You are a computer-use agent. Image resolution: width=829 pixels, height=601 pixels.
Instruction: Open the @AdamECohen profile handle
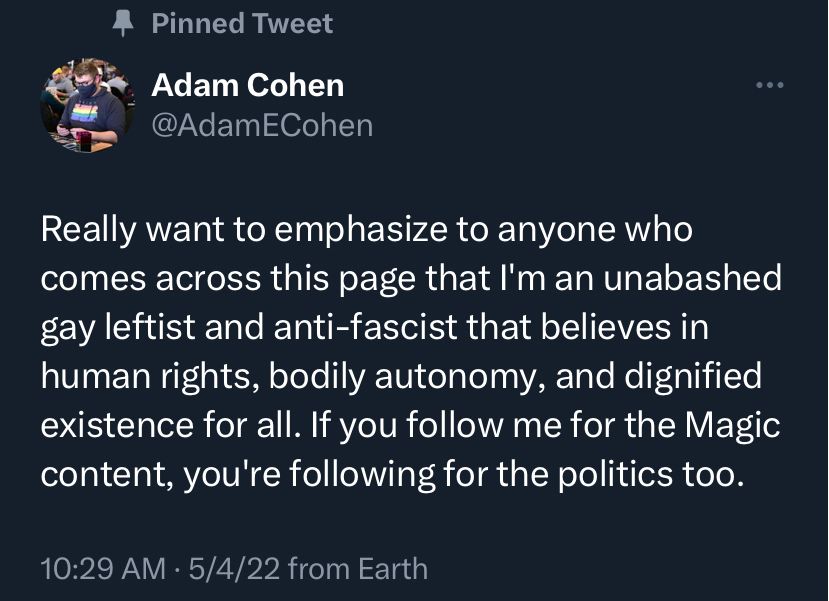click(262, 124)
